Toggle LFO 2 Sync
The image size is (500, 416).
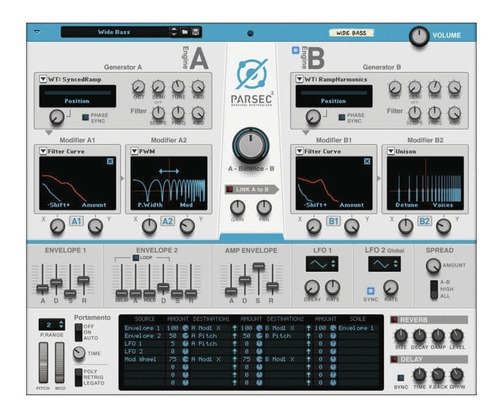point(370,291)
